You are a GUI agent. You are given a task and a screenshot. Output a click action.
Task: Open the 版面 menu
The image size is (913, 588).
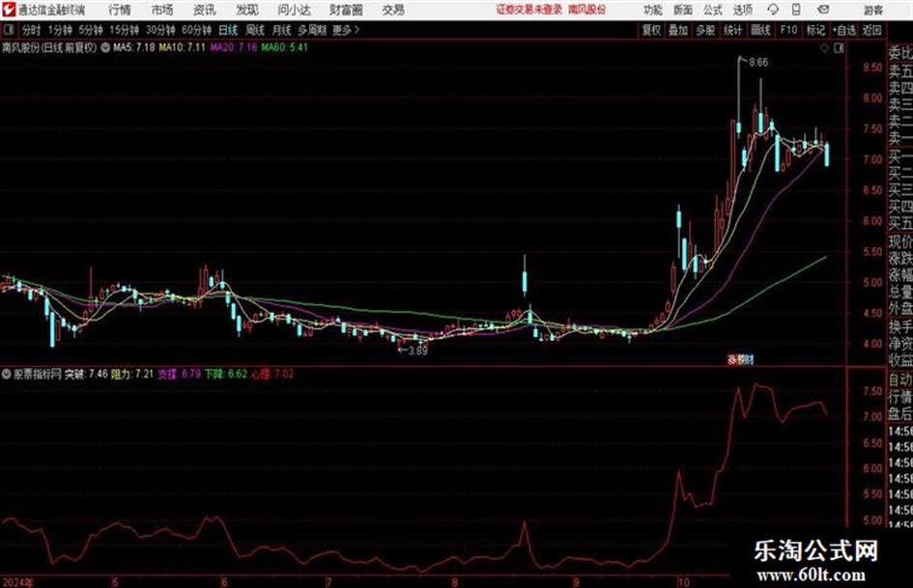683,10
